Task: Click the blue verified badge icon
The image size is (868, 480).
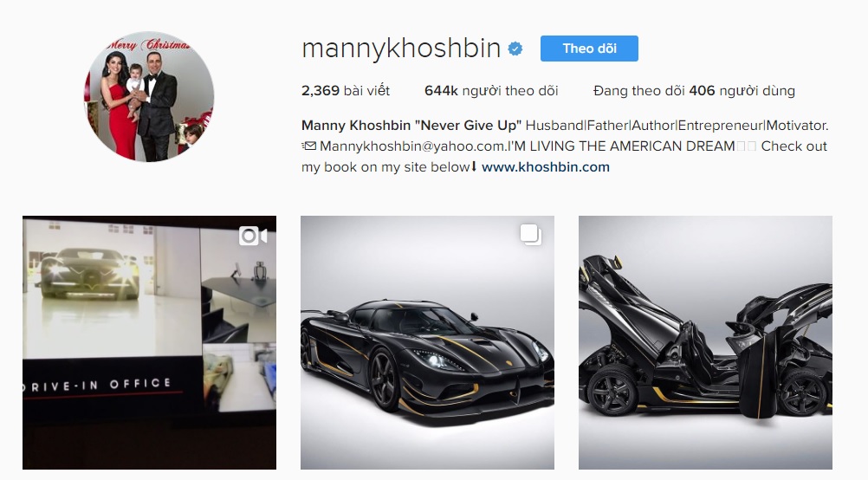Action: pos(515,49)
